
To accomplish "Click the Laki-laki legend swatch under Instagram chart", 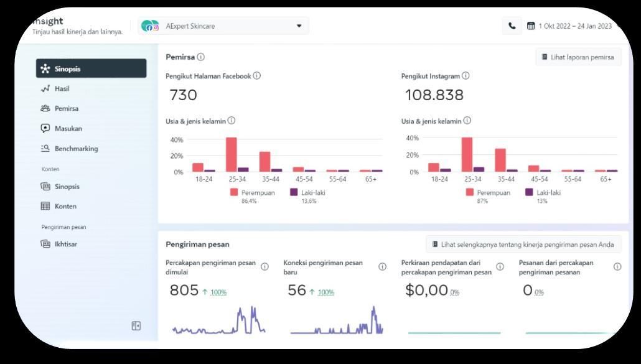I will click(x=530, y=192).
